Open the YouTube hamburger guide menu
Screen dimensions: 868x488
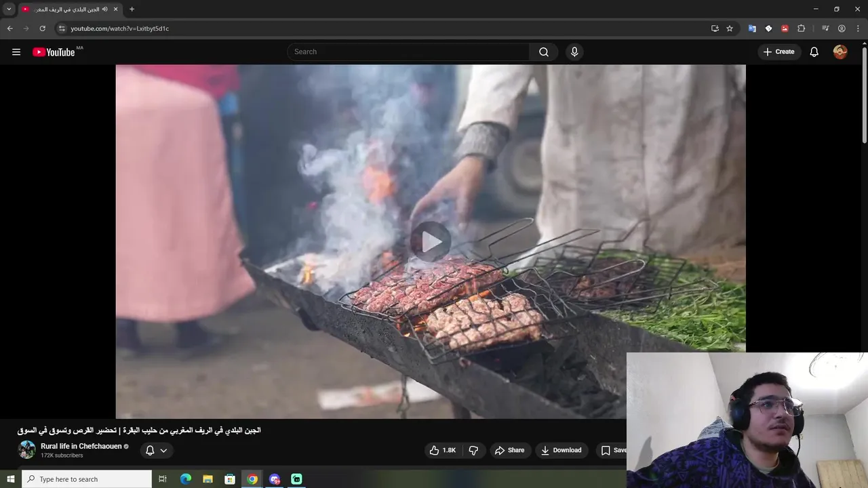click(x=16, y=52)
